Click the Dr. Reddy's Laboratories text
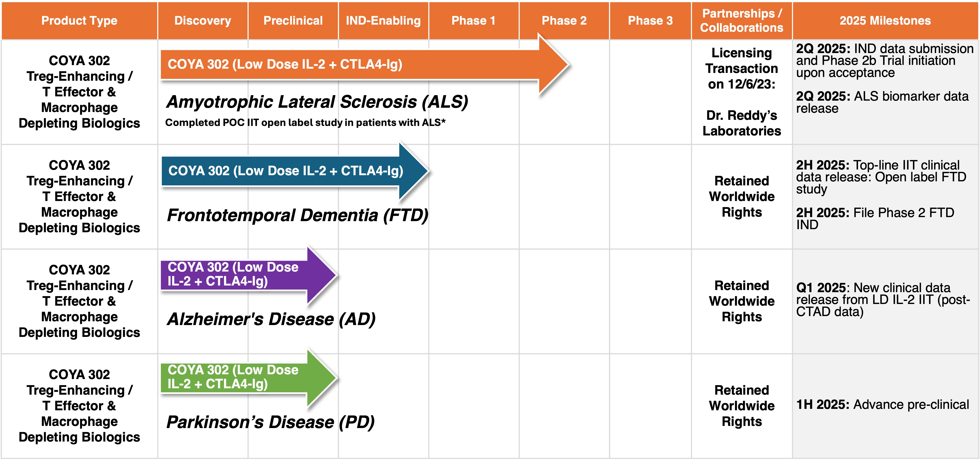The image size is (980, 460). (742, 123)
